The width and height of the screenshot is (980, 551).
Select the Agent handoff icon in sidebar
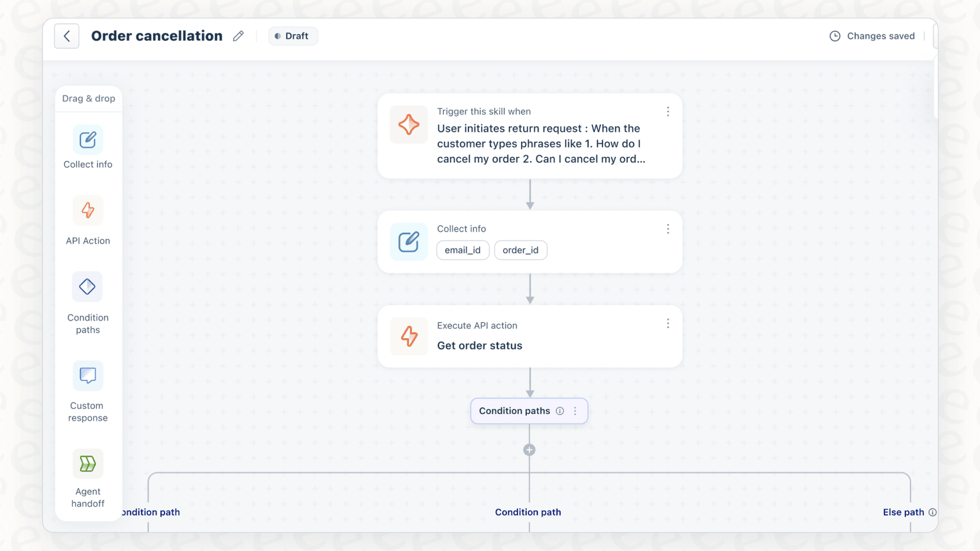(x=87, y=464)
